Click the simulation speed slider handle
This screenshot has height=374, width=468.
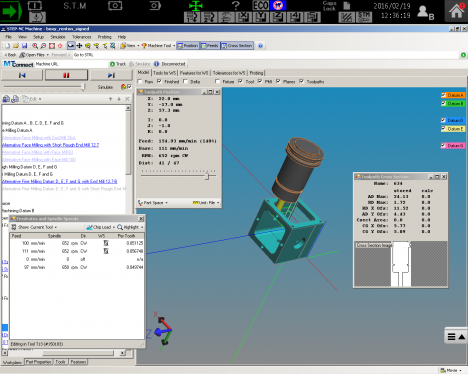click(83, 87)
